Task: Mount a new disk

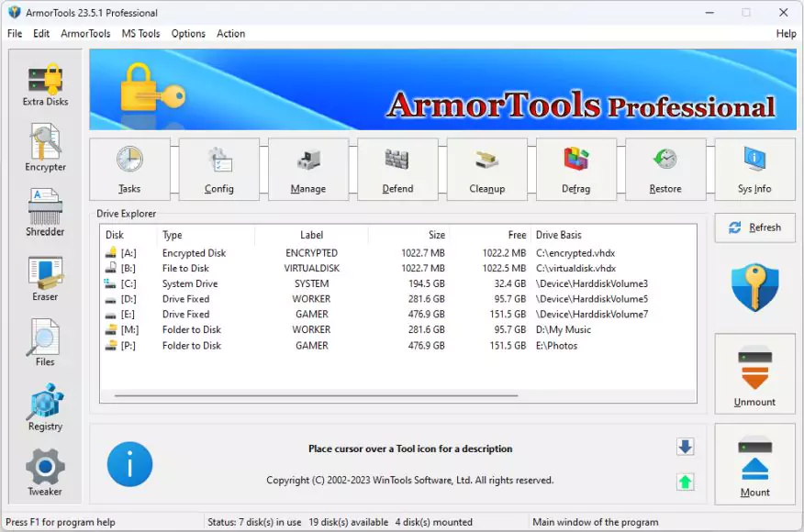Action: [754, 464]
